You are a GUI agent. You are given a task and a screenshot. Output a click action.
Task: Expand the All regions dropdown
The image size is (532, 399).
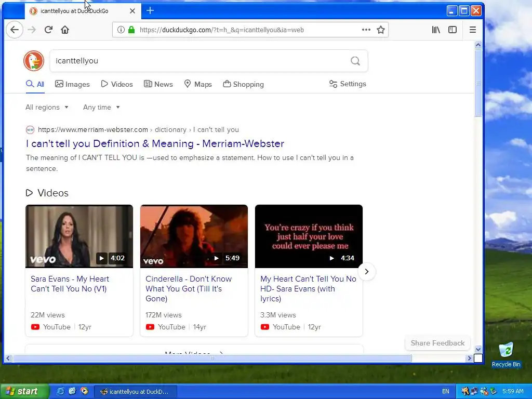click(x=47, y=107)
